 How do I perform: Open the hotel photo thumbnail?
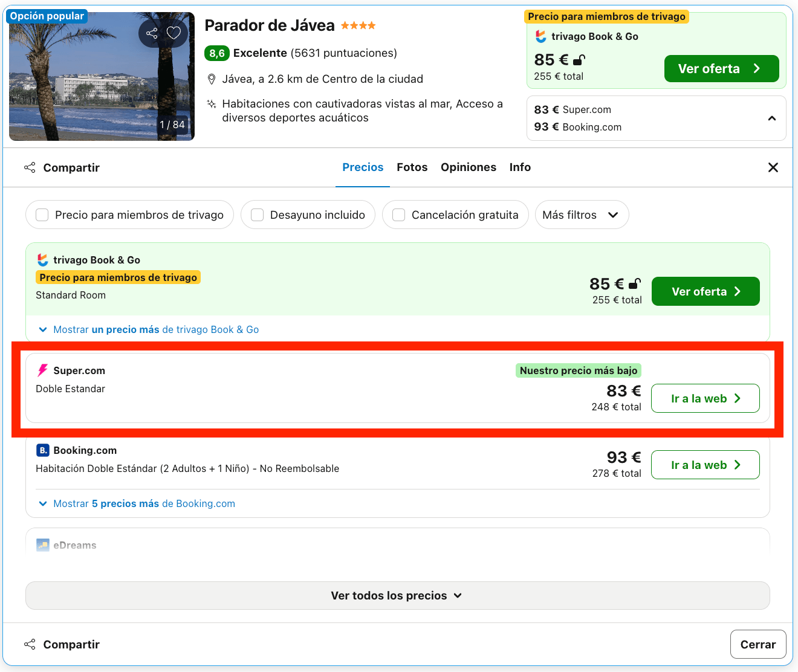(102, 76)
